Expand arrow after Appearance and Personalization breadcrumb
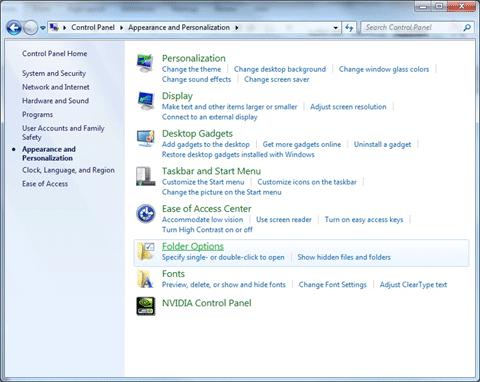 coord(237,28)
